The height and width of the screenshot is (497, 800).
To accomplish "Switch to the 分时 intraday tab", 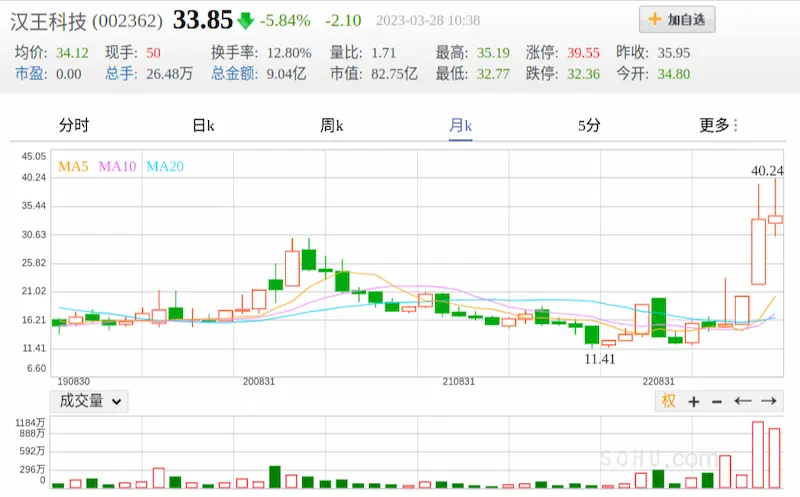I will pyautogui.click(x=74, y=125).
